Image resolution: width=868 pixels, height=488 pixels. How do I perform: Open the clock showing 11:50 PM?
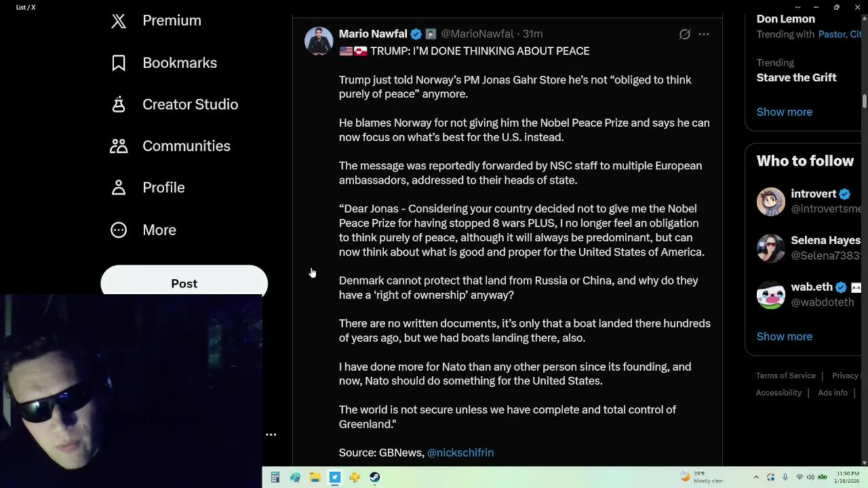point(848,477)
